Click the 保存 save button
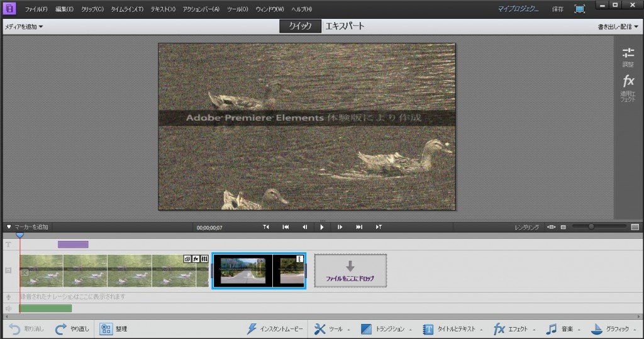This screenshot has height=339, width=644. click(x=558, y=9)
